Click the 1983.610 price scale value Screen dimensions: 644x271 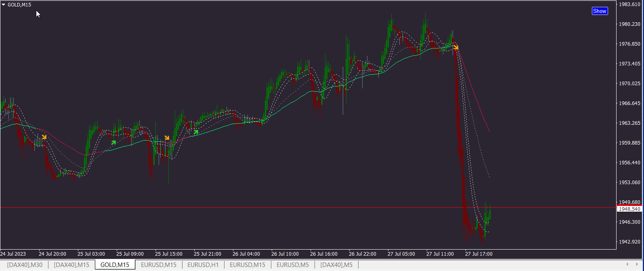[x=629, y=4]
